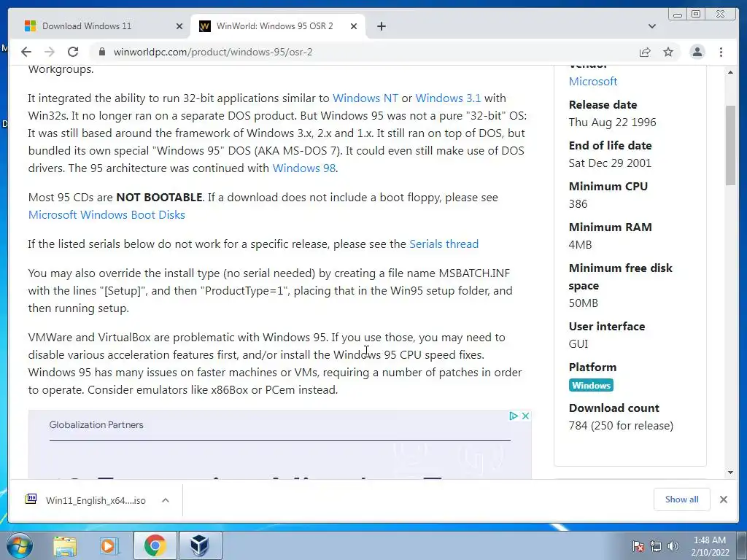Screen dimensions: 747x560
Task: Open the Globalization Partners advertisement
Action: 279,444
